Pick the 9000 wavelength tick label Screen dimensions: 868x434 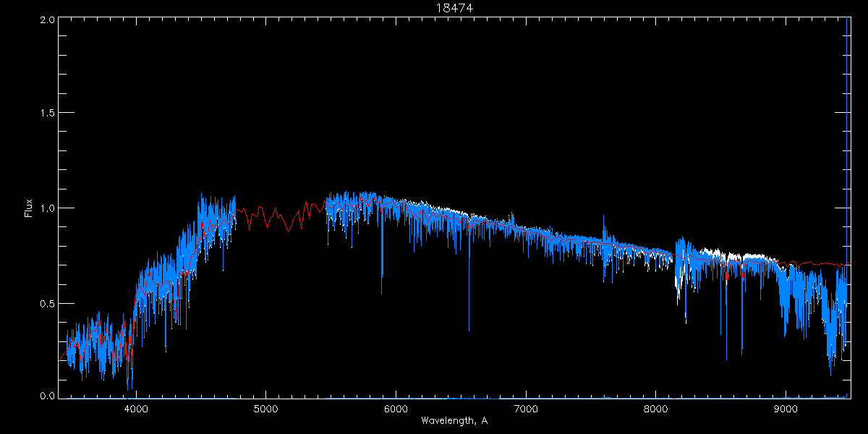[786, 408]
